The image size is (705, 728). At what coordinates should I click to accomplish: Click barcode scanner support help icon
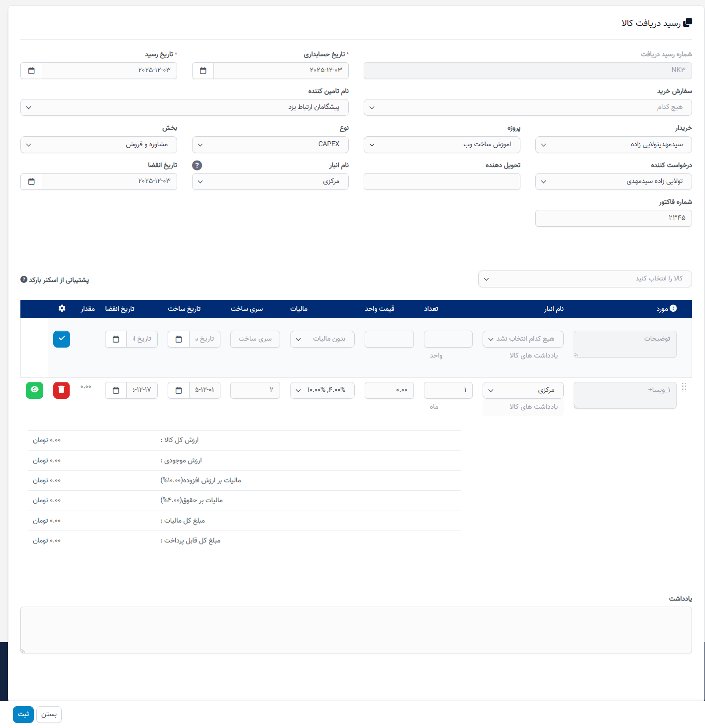pos(24,279)
